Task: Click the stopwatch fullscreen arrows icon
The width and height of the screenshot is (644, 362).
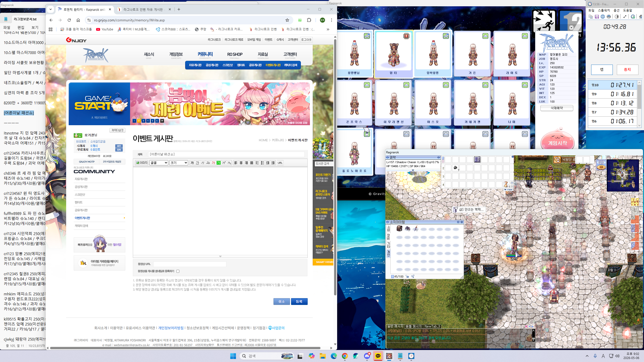Action: pos(625,17)
